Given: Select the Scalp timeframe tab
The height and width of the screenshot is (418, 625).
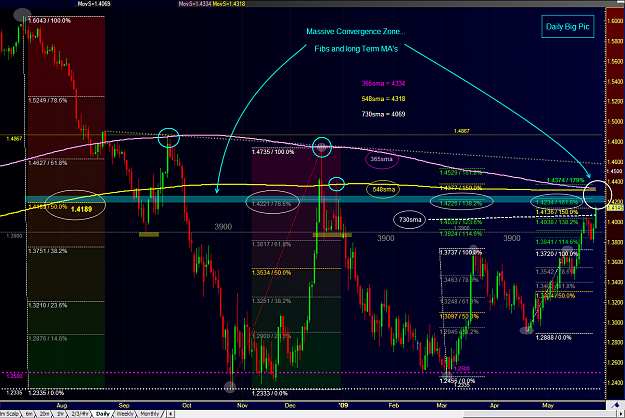Looking at the screenshot, I should 10,414.
